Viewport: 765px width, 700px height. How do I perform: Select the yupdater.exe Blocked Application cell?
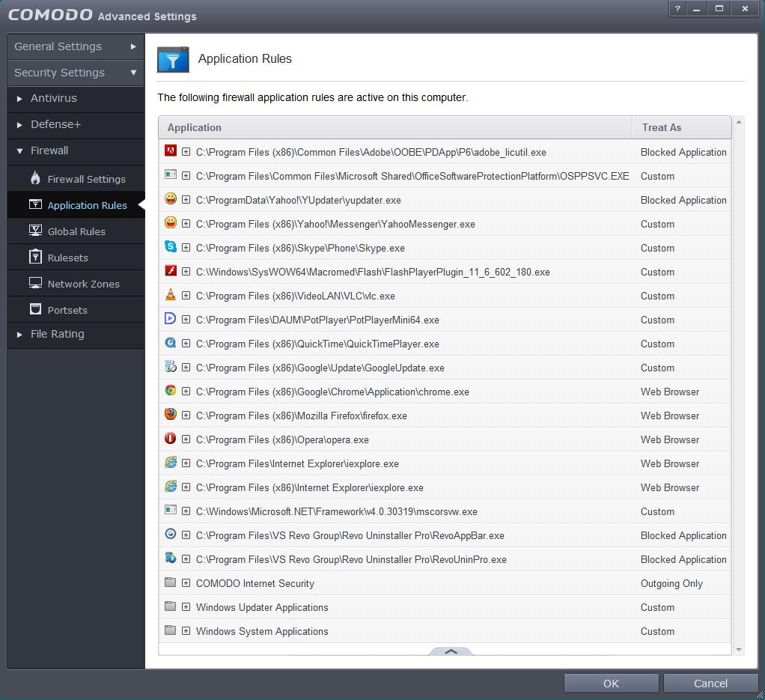[683, 200]
